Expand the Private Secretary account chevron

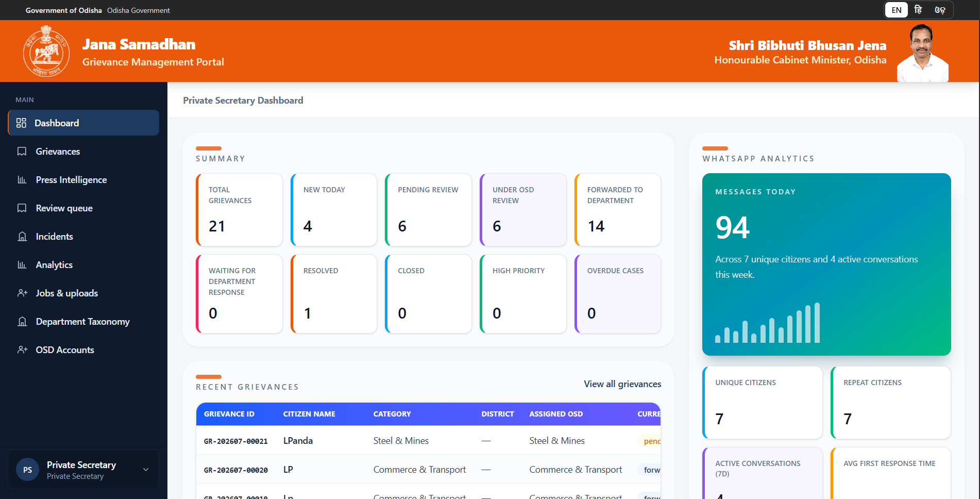(146, 470)
